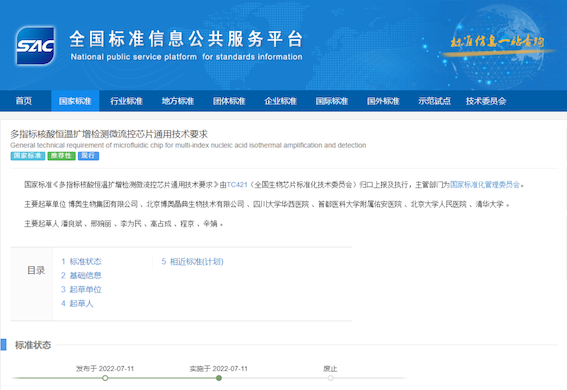The height and width of the screenshot is (390, 567).
Task: Open 国家标准化管理委员会 link
Action: click(485, 185)
